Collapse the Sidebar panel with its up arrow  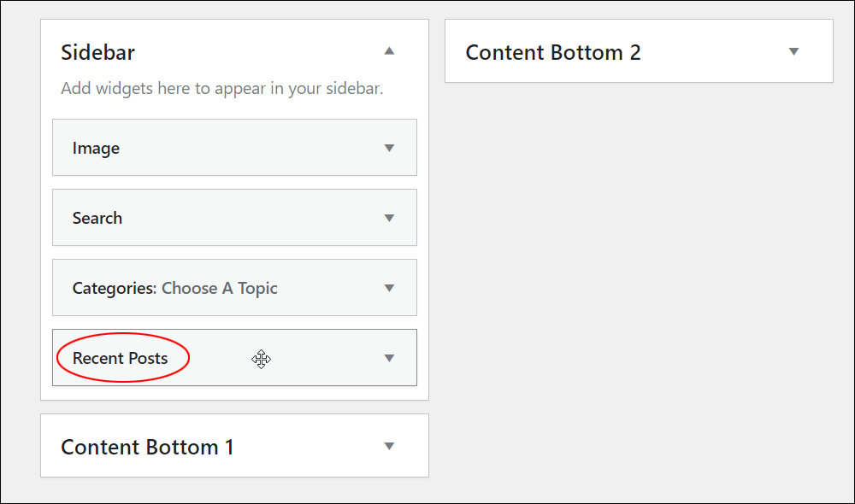(389, 51)
